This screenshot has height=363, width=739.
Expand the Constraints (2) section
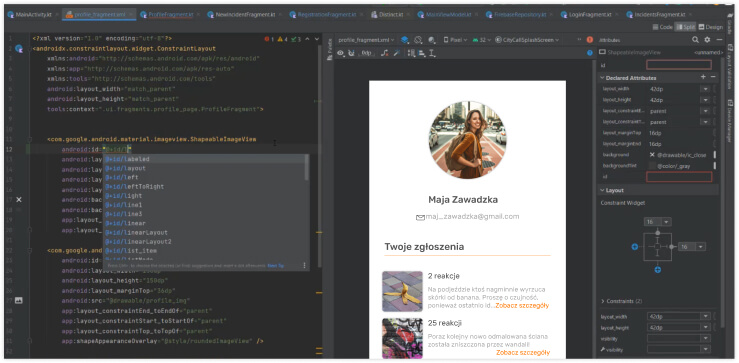click(x=603, y=301)
